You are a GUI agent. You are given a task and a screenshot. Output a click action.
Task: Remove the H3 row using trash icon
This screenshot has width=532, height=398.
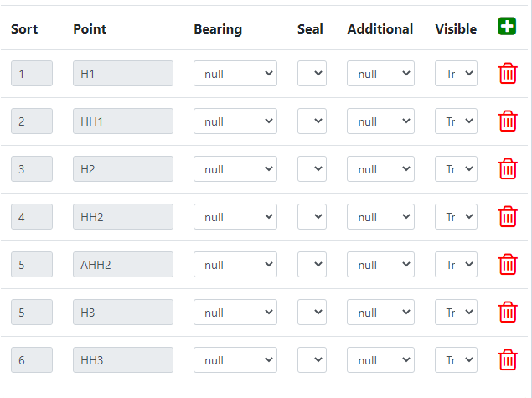508,312
